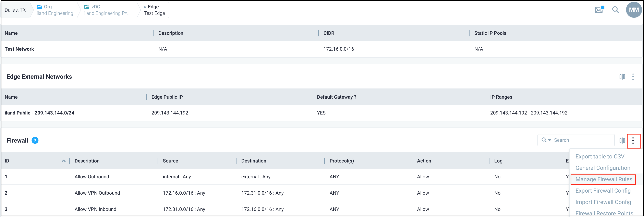Expand the Firewall search filter dropdown arrow

tap(549, 140)
